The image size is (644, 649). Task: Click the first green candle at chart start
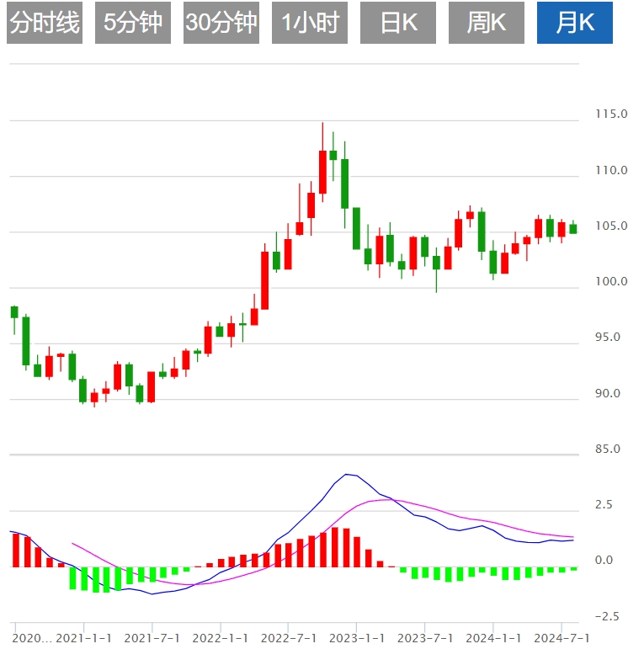[14, 312]
